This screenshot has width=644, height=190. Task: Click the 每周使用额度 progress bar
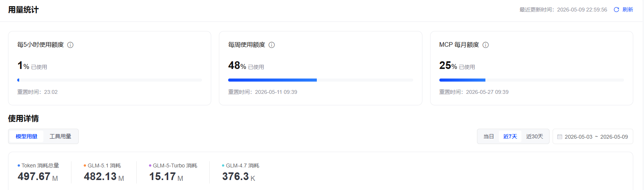320,80
